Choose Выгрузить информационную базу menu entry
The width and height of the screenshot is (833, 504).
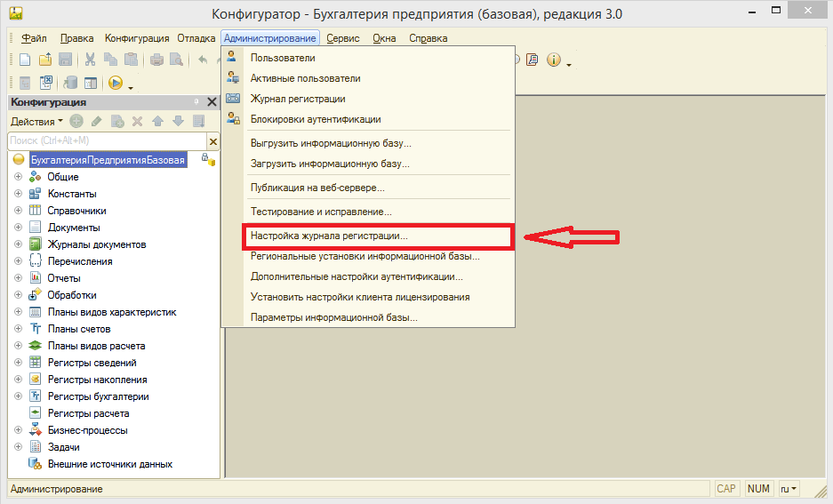coord(331,142)
